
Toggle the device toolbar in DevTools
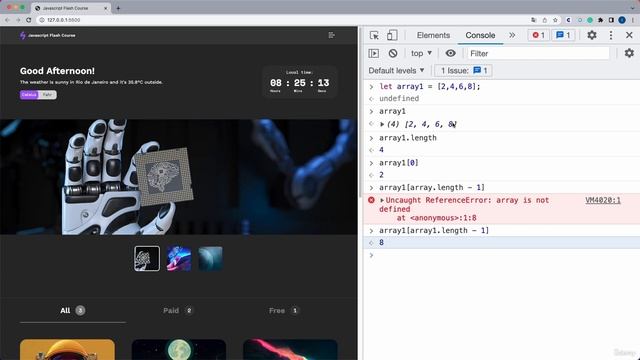[x=392, y=36]
